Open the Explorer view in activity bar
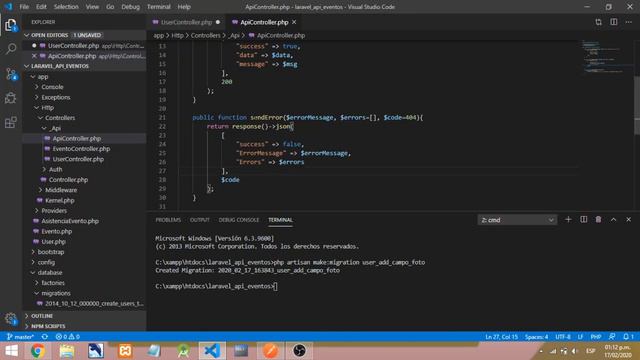The width and height of the screenshot is (640, 360). click(x=11, y=25)
